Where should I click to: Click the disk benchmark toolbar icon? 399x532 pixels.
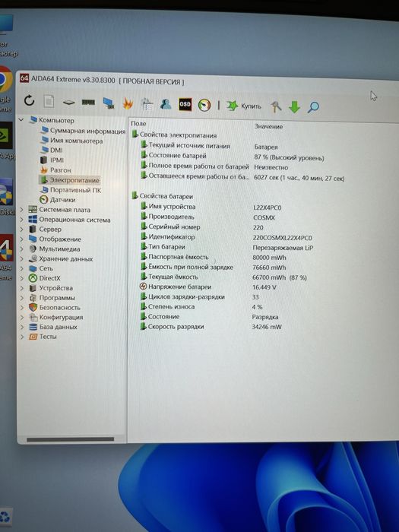[x=68, y=102]
